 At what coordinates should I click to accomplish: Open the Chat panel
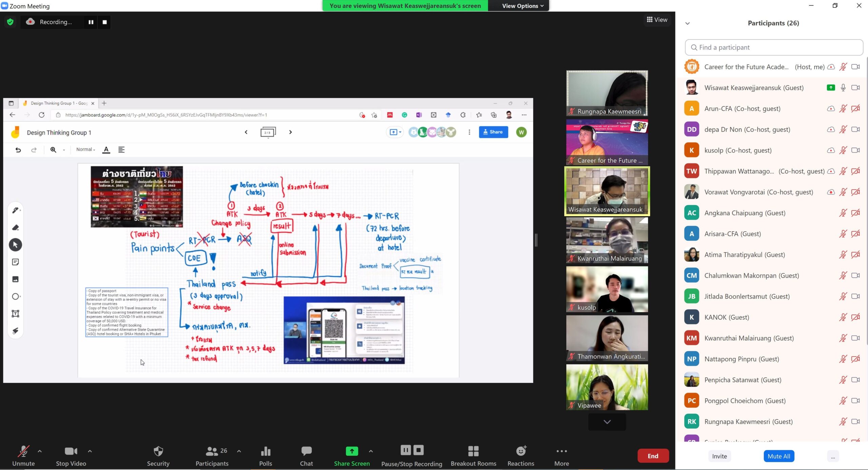(306, 455)
